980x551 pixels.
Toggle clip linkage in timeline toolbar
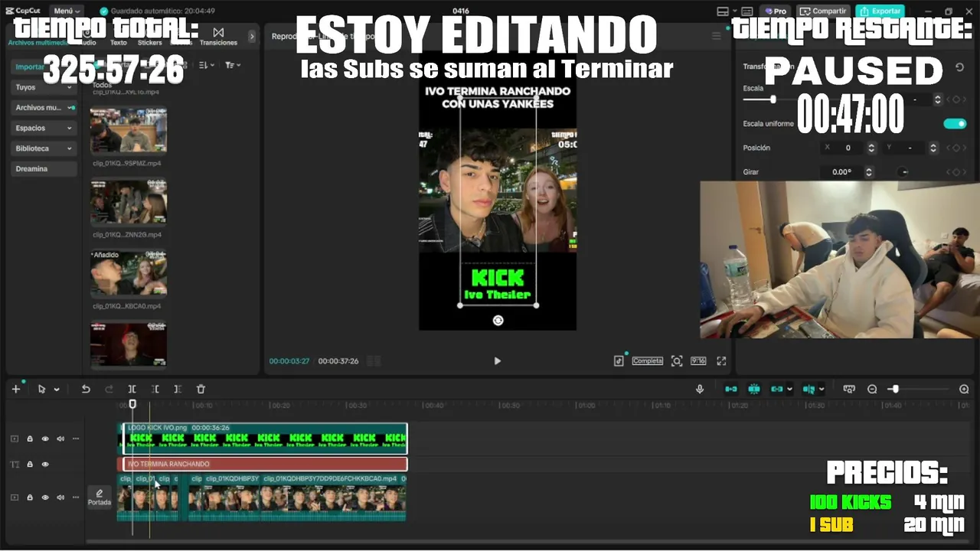click(777, 389)
